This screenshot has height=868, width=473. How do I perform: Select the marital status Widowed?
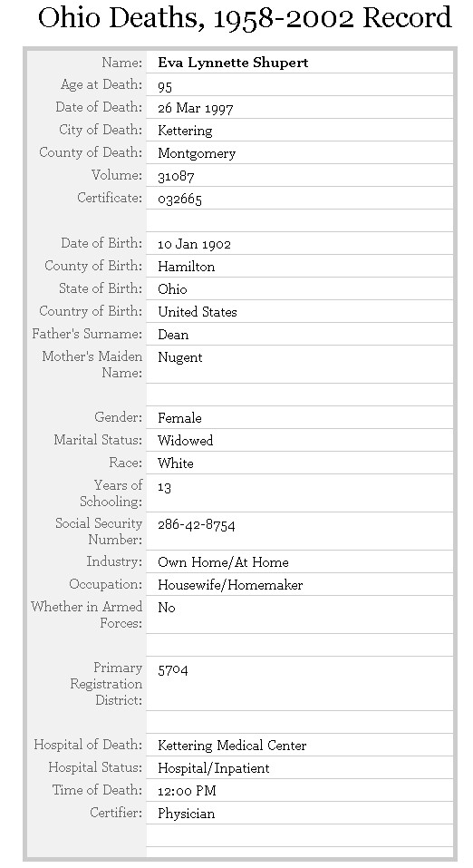coord(186,441)
